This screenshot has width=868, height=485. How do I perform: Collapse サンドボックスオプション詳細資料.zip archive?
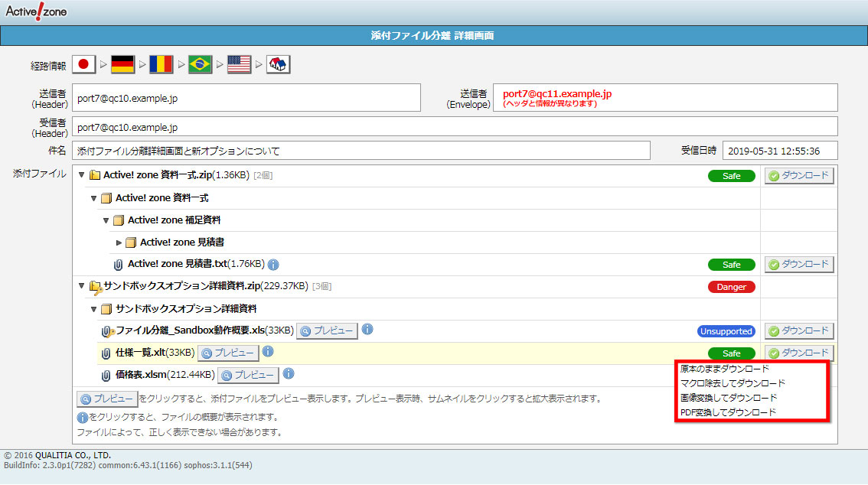(x=82, y=286)
